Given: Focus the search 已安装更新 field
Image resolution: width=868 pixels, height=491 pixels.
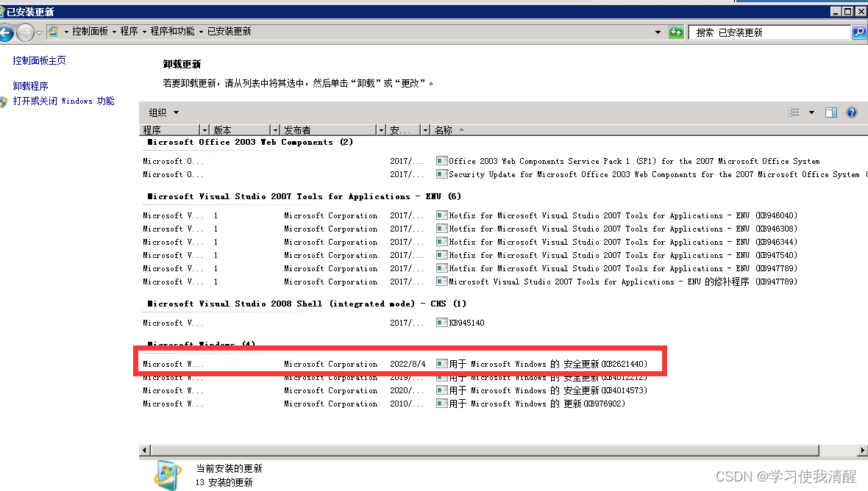Looking at the screenshot, I should point(769,32).
